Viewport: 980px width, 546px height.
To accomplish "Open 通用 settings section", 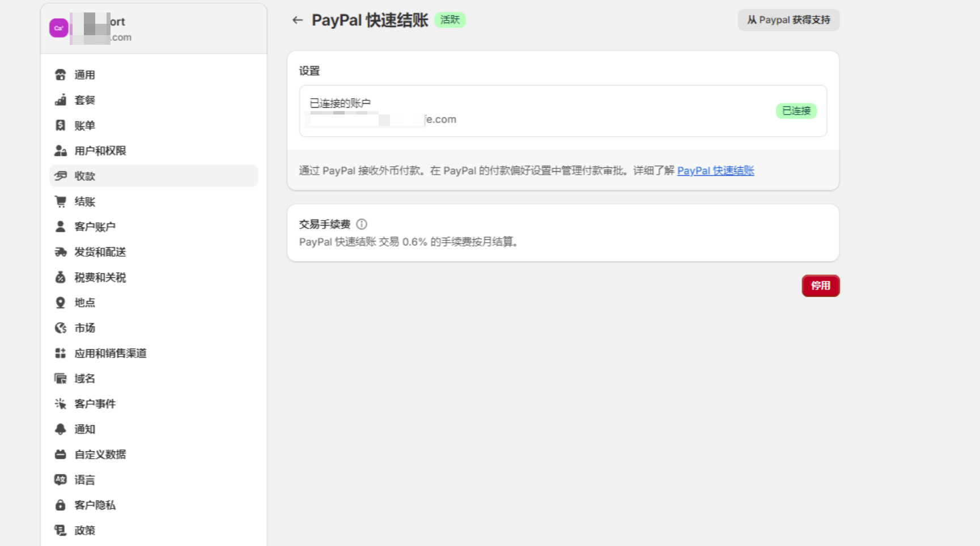I will coord(154,75).
